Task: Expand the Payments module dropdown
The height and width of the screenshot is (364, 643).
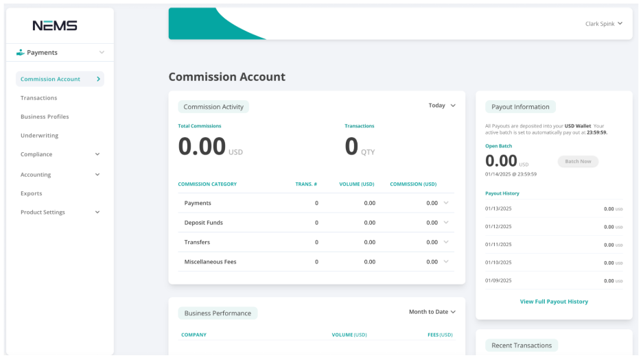Action: coord(102,53)
